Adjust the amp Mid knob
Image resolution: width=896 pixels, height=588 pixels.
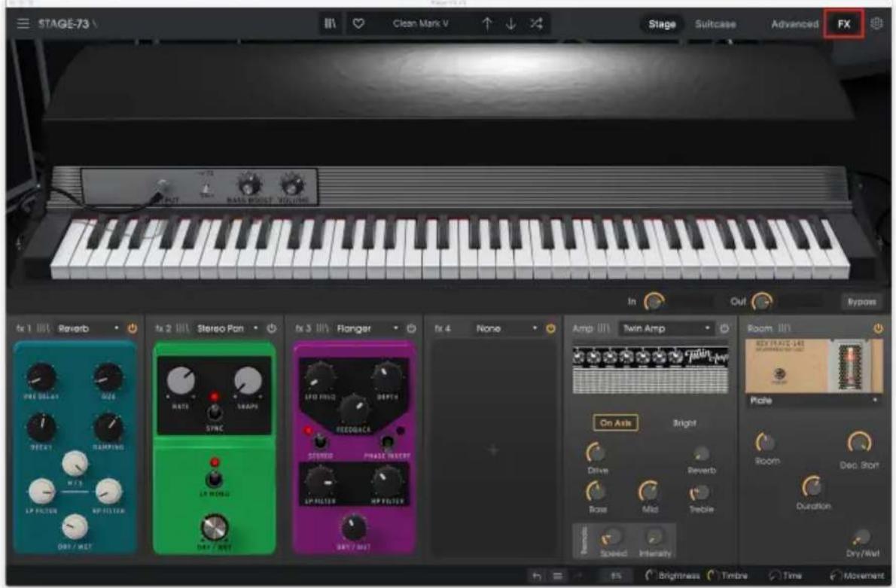(649, 492)
